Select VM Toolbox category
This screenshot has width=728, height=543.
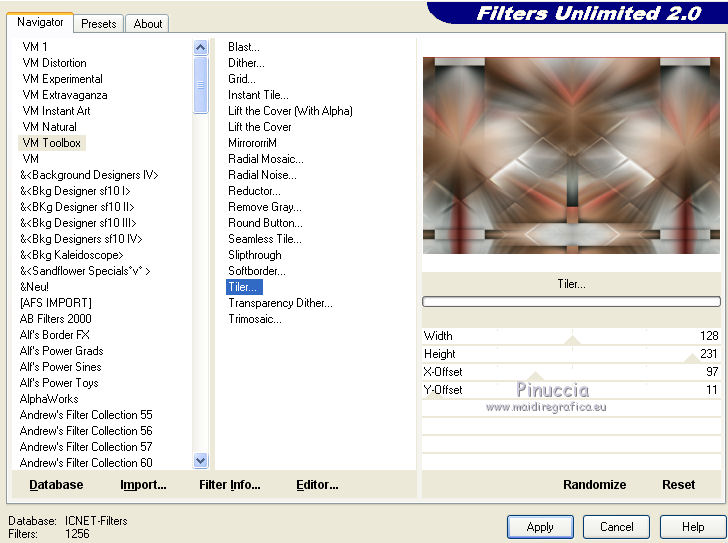(52, 143)
